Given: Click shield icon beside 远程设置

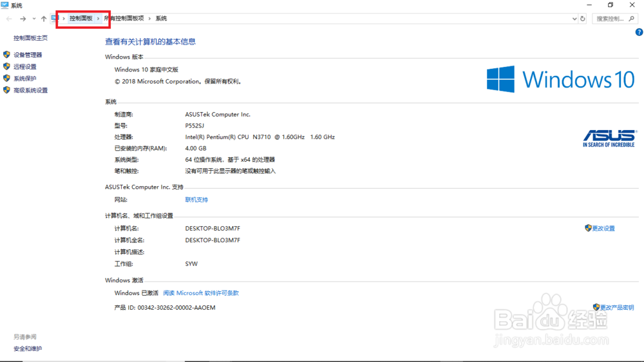Looking at the screenshot, I should click(x=6, y=66).
